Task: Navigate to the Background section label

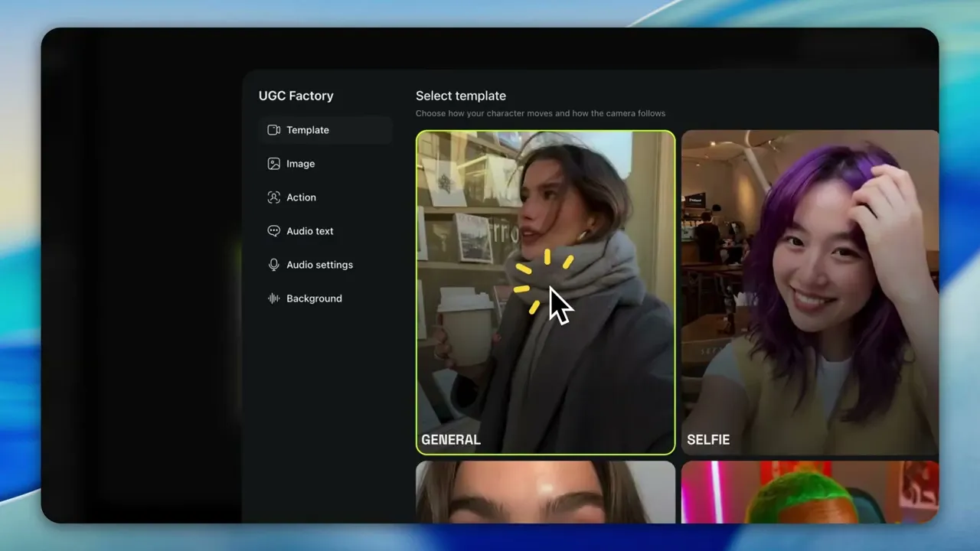Action: [x=315, y=298]
